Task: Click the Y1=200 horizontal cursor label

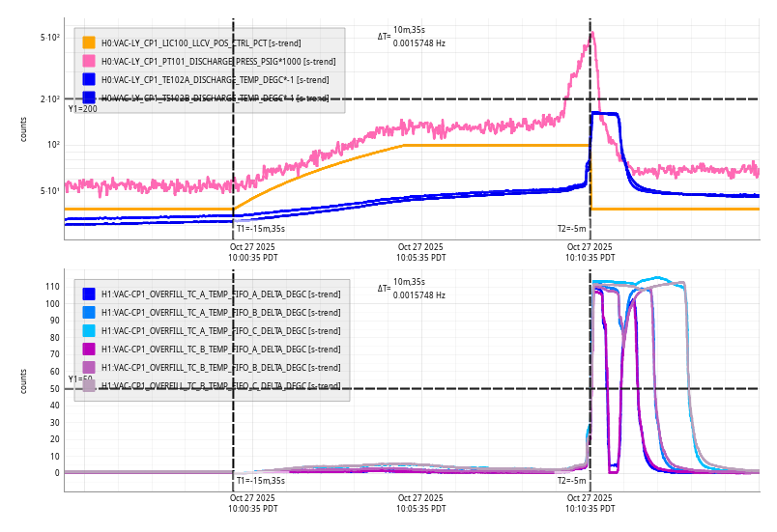Action: tap(82, 109)
